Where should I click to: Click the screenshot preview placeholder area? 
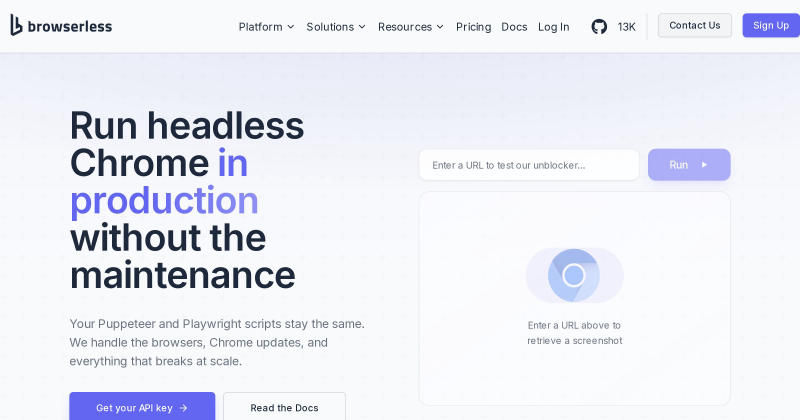click(574, 299)
